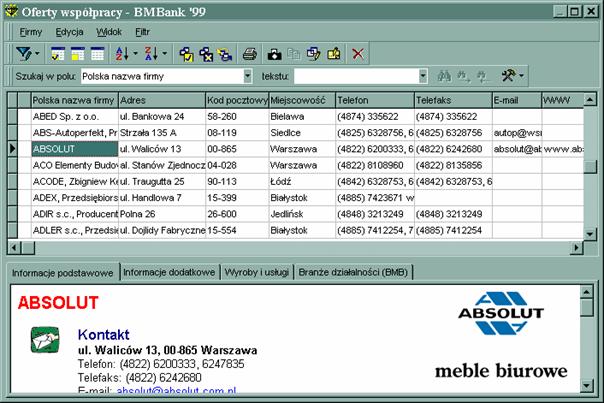The height and width of the screenshot is (403, 604).
Task: Select the ADLER s.c. company cell
Action: tap(75, 230)
